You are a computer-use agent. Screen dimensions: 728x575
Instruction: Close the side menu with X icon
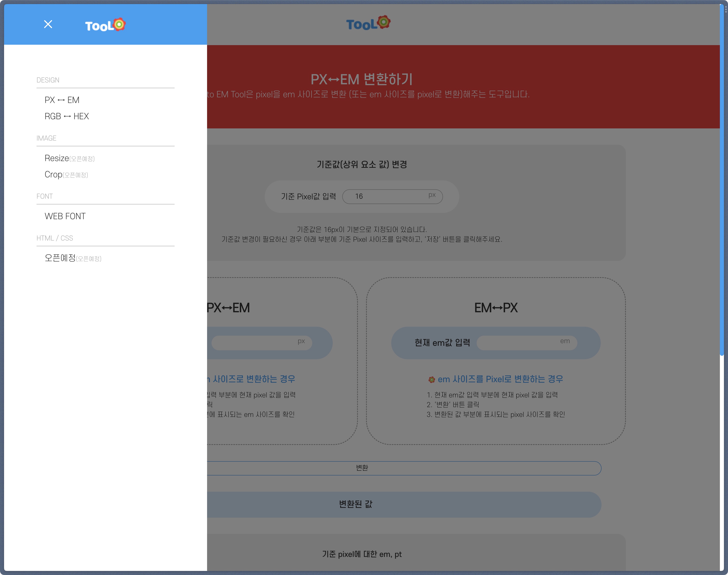tap(48, 24)
